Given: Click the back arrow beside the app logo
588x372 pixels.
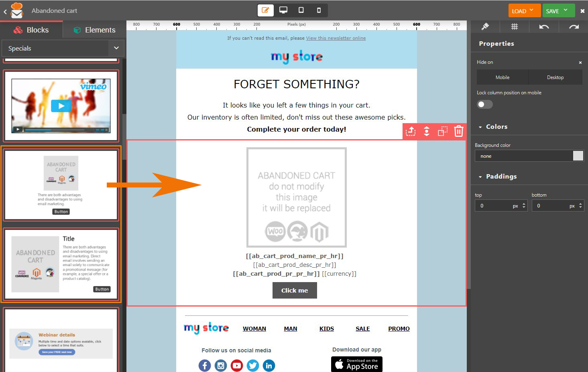Looking at the screenshot, I should point(5,12).
